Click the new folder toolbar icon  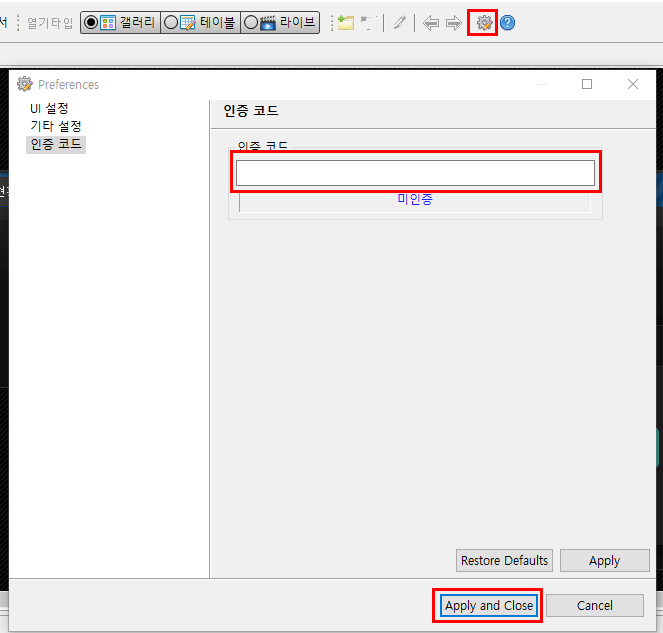[346, 23]
